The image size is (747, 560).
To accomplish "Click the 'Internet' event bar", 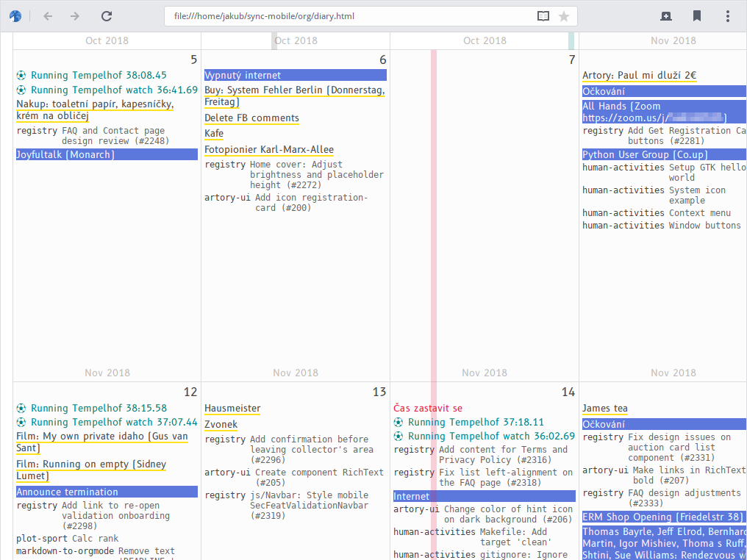I will coord(484,496).
